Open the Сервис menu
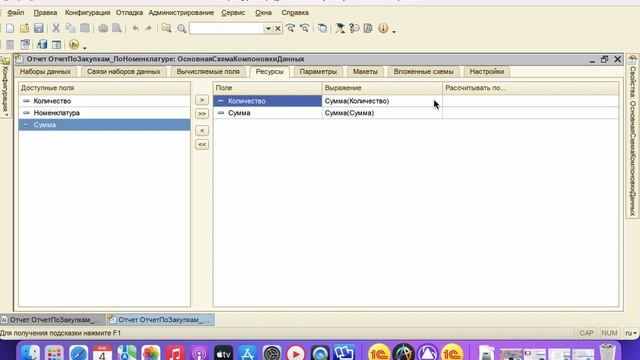640x360 pixels. point(233,13)
